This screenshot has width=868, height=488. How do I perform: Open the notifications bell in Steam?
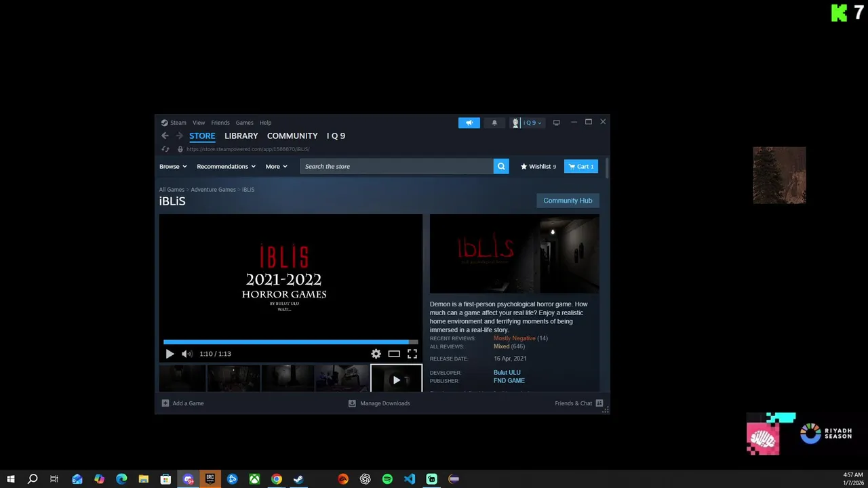[x=494, y=123]
